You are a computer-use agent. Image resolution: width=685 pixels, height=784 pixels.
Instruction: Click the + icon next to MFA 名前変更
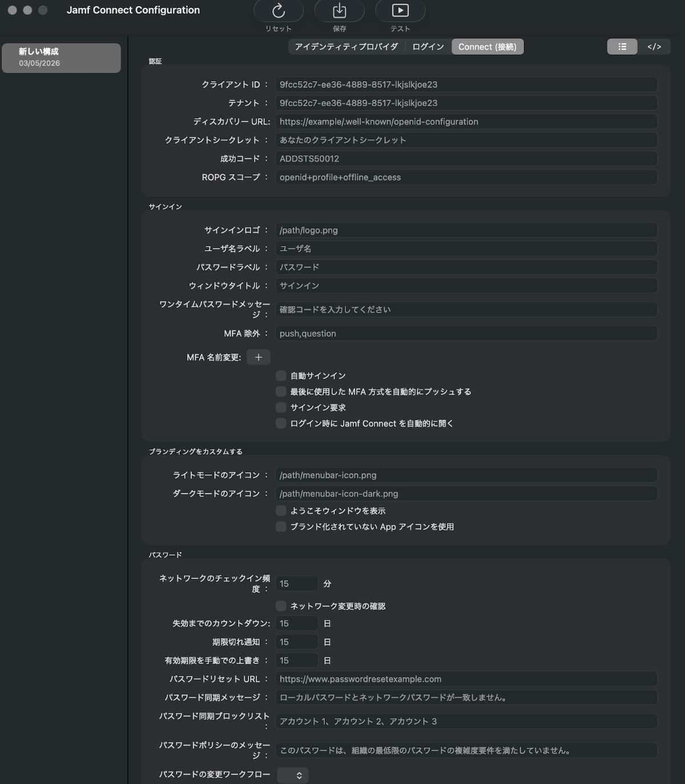[x=258, y=357]
